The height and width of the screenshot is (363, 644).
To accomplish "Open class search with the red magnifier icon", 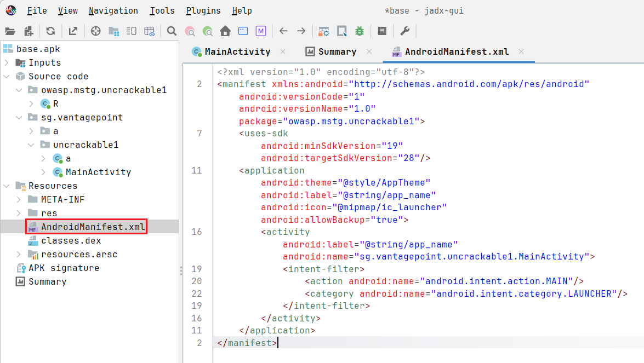I will click(x=190, y=31).
